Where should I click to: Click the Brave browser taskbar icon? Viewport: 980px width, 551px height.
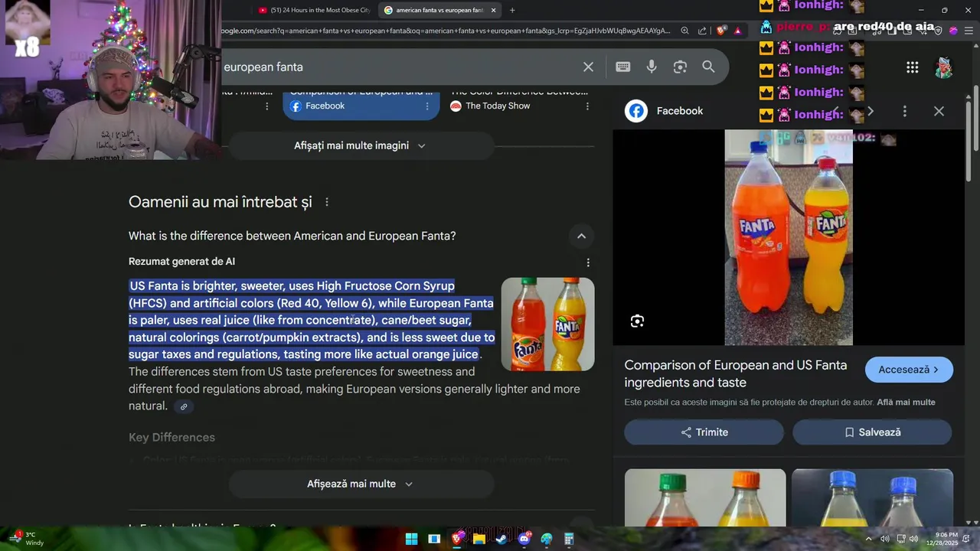click(457, 539)
